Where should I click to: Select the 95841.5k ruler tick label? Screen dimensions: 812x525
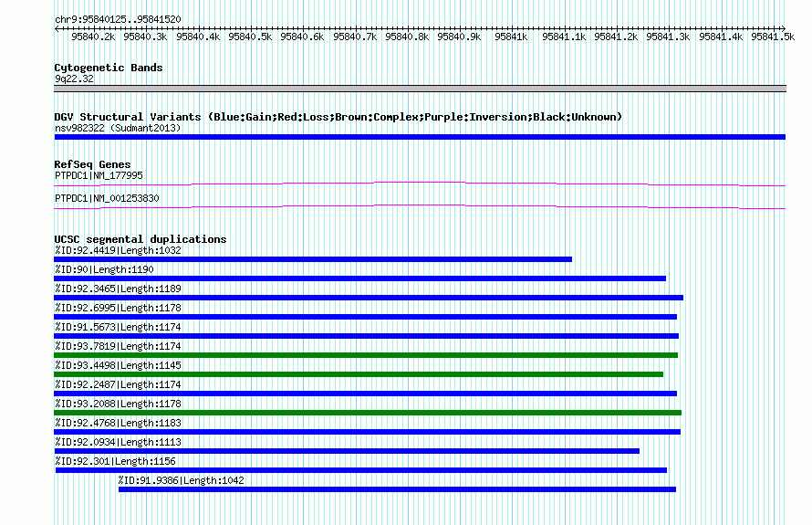773,37
